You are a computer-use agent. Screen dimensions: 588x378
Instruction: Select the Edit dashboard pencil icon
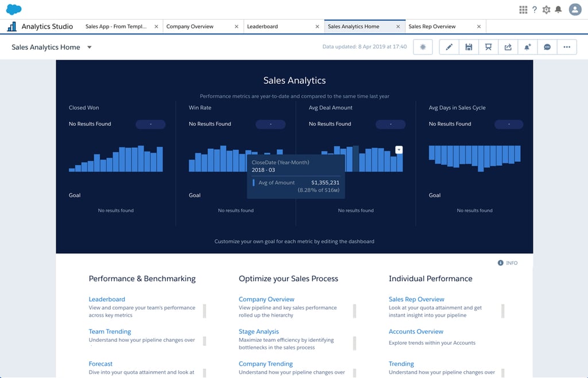click(448, 46)
